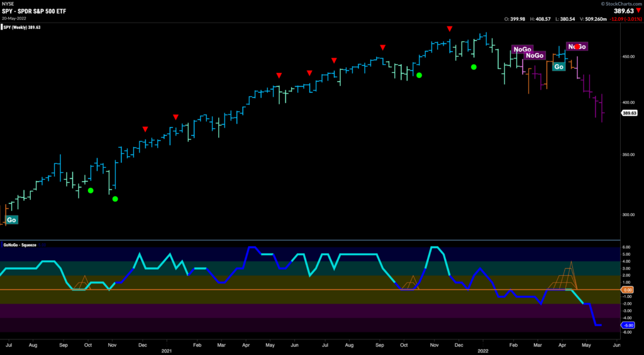644x355 pixels.
Task: Select the green dot marker near December 2021
Action: [x=474, y=67]
